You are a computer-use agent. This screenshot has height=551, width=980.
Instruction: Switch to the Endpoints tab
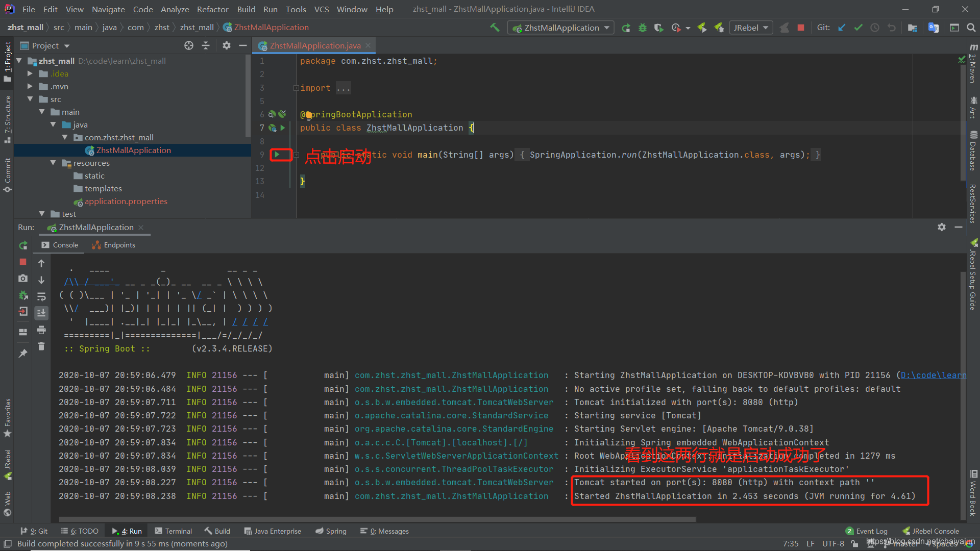click(113, 245)
